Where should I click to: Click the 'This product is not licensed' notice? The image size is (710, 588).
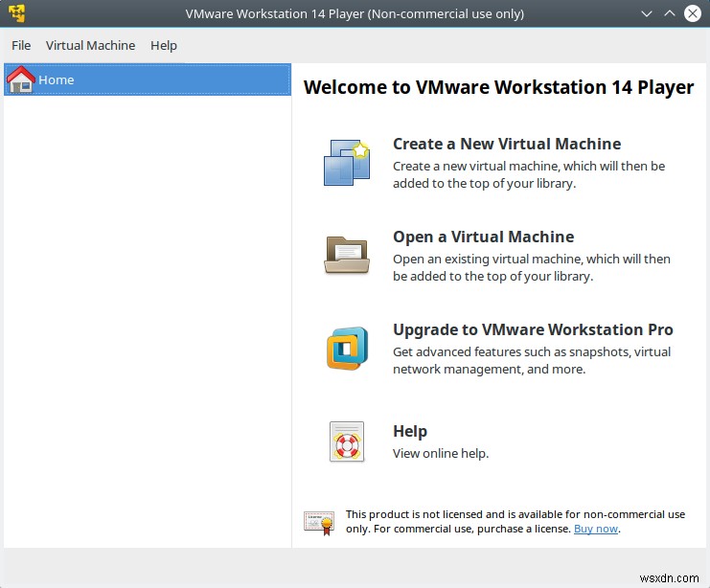(515, 522)
